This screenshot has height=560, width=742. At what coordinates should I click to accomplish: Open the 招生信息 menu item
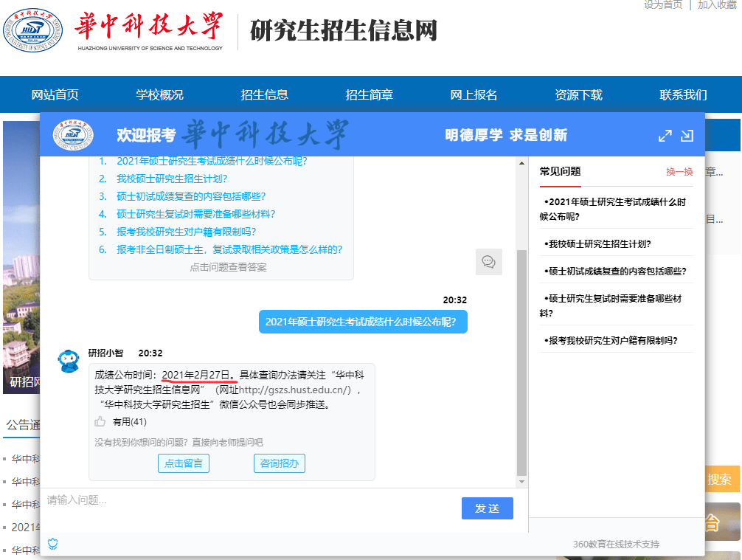coord(264,94)
